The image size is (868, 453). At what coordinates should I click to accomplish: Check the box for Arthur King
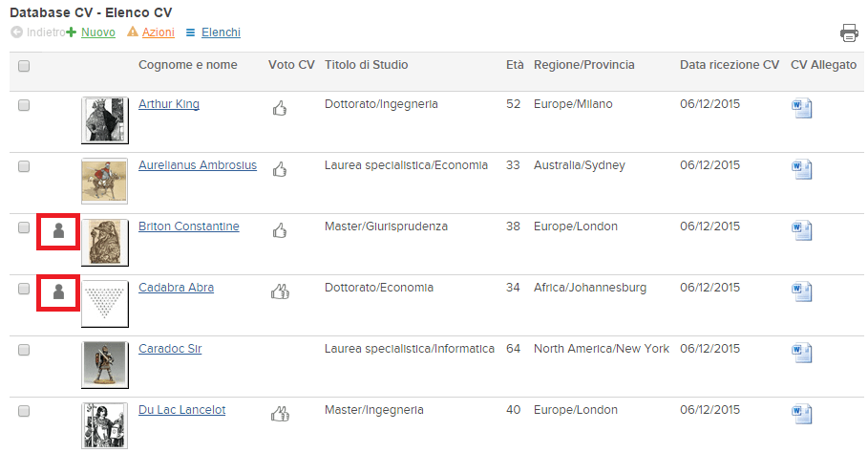click(24, 105)
